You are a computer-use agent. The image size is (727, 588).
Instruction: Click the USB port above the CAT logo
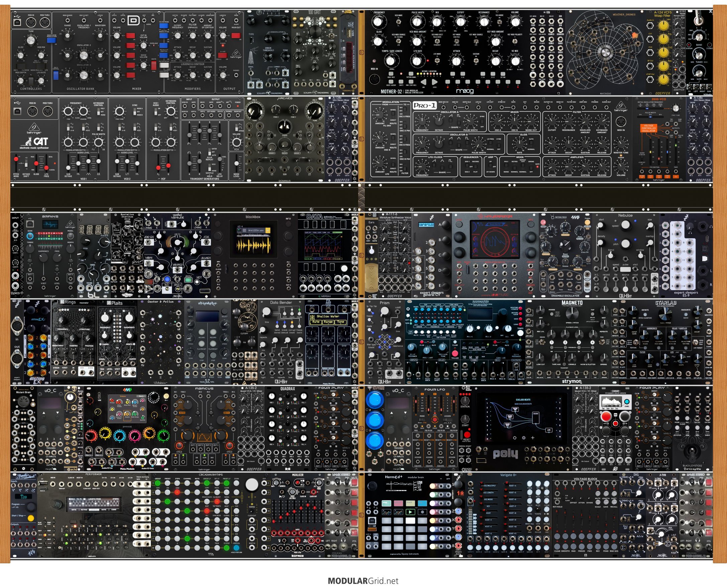pos(18,111)
